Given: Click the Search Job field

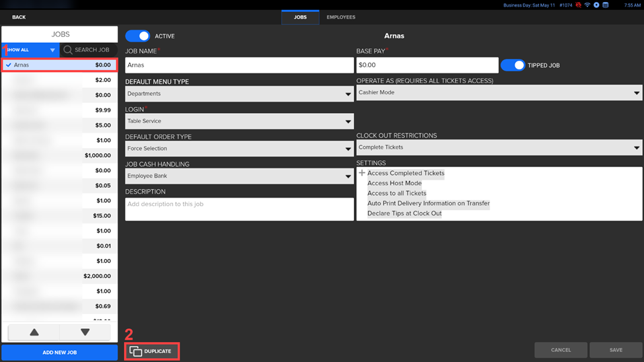Looking at the screenshot, I should tap(89, 50).
